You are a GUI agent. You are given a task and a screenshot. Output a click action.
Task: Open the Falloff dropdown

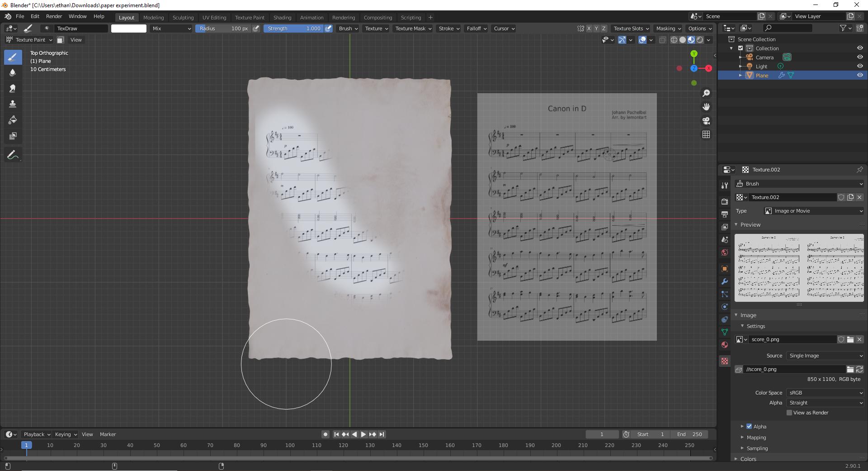(476, 29)
